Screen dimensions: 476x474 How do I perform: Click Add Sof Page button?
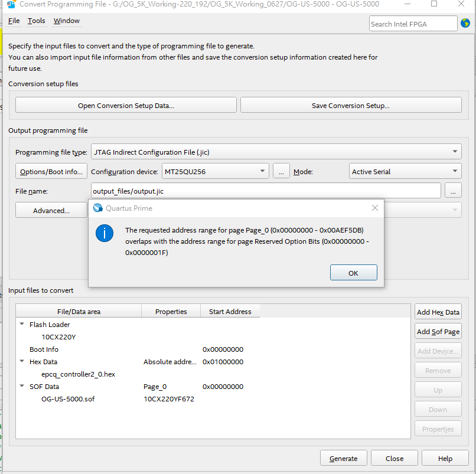438,331
